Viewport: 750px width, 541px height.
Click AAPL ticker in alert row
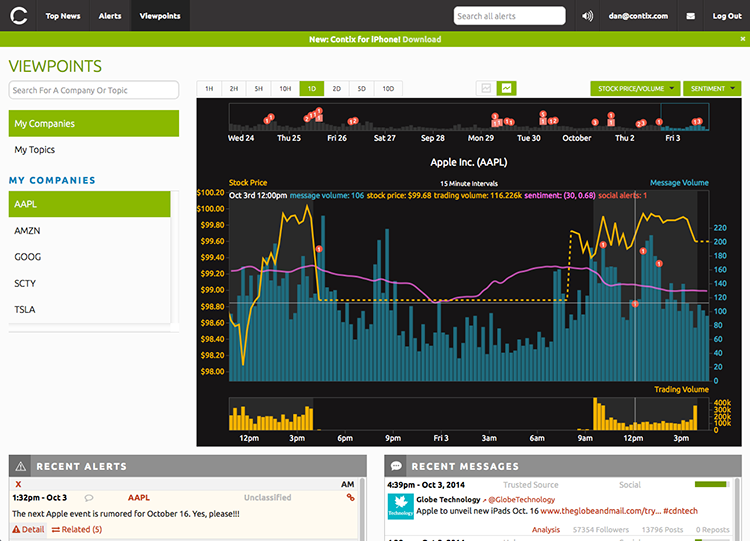(139, 497)
